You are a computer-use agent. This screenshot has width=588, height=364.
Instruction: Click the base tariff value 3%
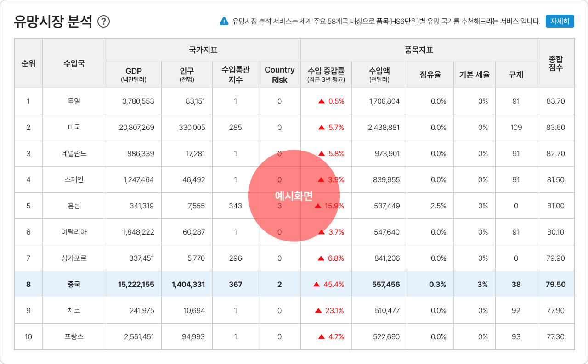point(482,284)
